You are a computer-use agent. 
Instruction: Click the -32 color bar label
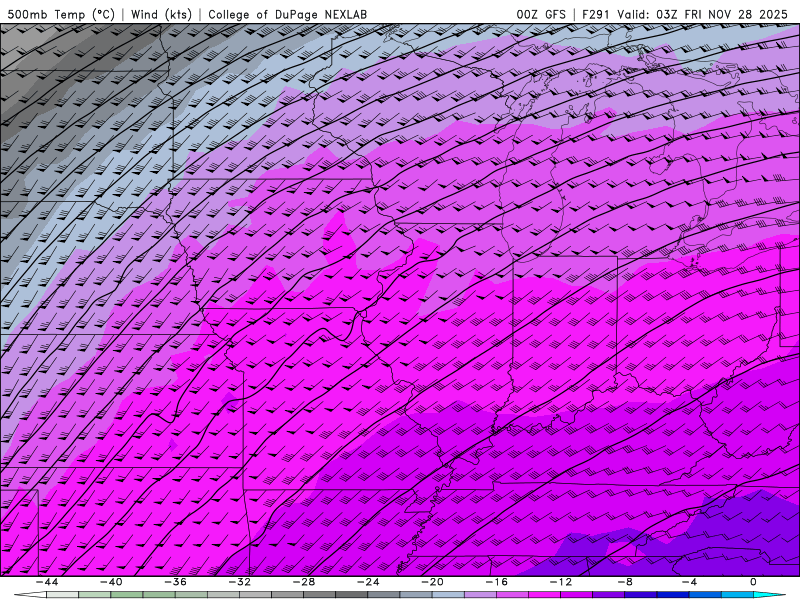click(240, 582)
